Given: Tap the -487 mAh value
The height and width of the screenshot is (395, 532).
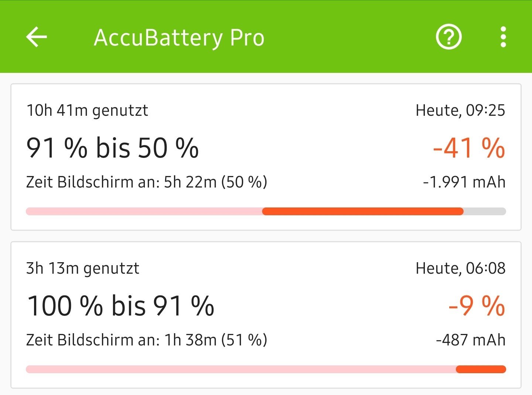Looking at the screenshot, I should 470,340.
